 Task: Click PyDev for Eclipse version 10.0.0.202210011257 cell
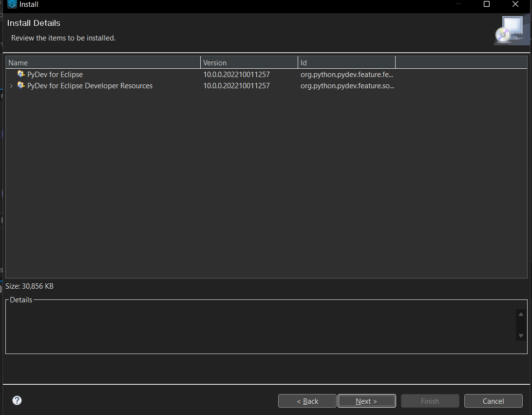tap(236, 75)
